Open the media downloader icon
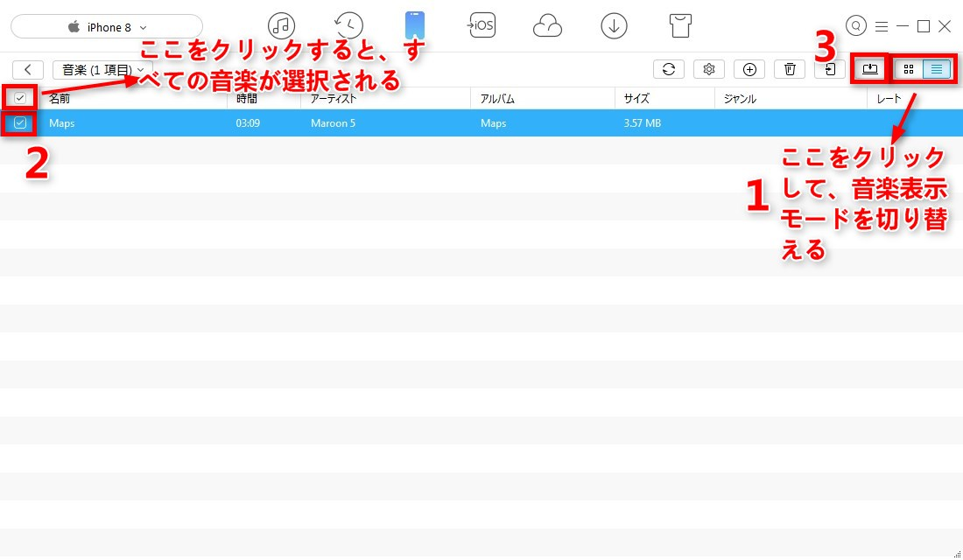 (614, 26)
